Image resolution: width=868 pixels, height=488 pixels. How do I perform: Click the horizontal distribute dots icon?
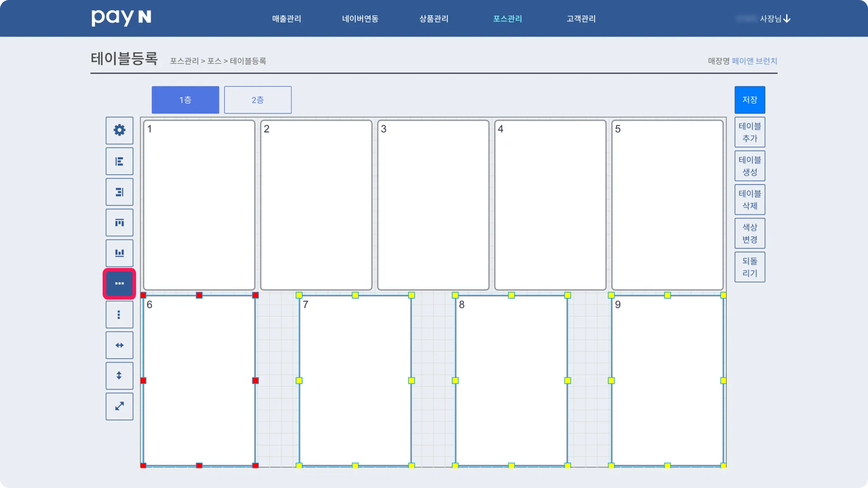[x=120, y=283]
